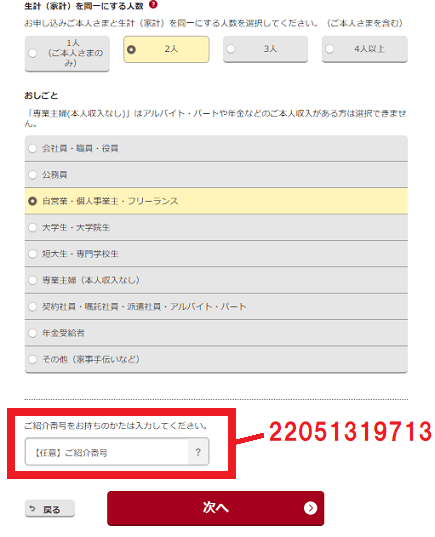Click the arrow icon on 次へ button

[x=310, y=508]
